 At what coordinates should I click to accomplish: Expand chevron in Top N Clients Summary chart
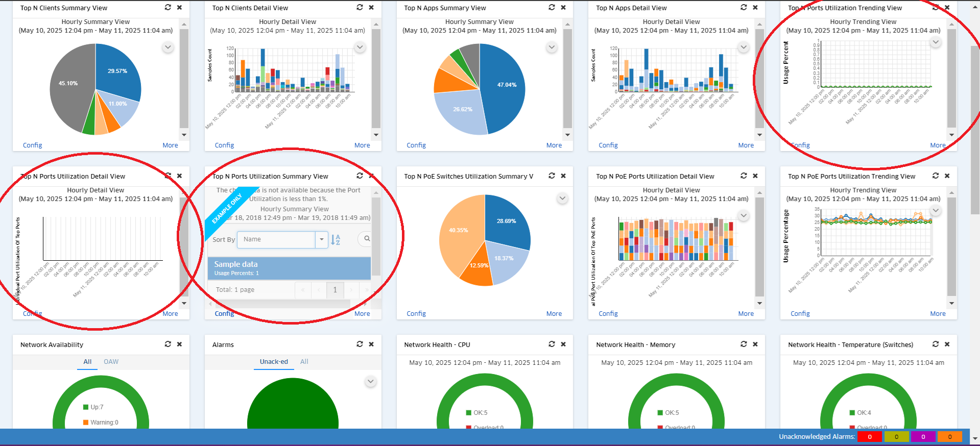click(168, 47)
